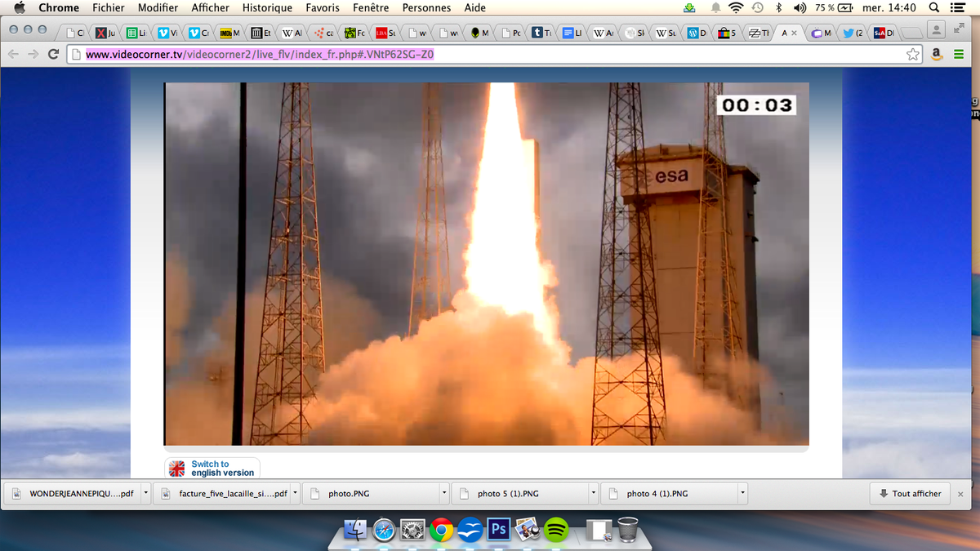Open System Preferences from the Dock
The width and height of the screenshot is (980, 551).
coord(412,530)
